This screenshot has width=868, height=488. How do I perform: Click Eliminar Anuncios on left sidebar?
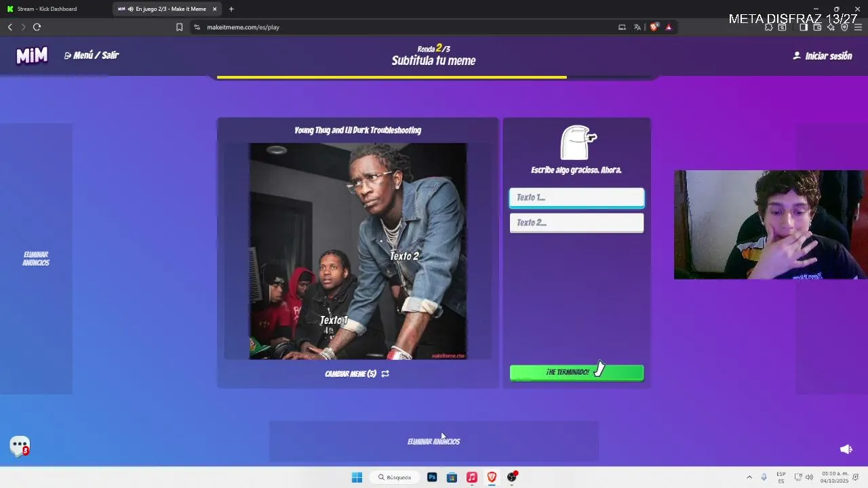pyautogui.click(x=36, y=258)
